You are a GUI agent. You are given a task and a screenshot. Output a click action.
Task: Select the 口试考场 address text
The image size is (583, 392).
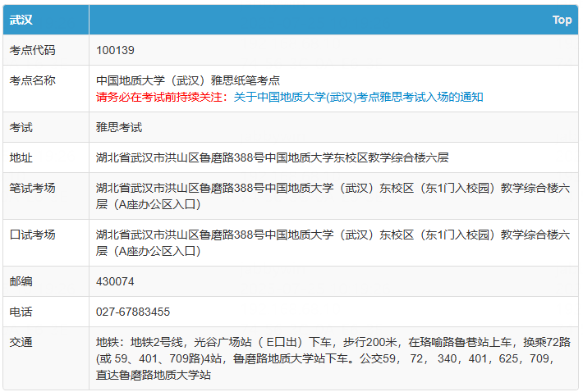[333, 243]
